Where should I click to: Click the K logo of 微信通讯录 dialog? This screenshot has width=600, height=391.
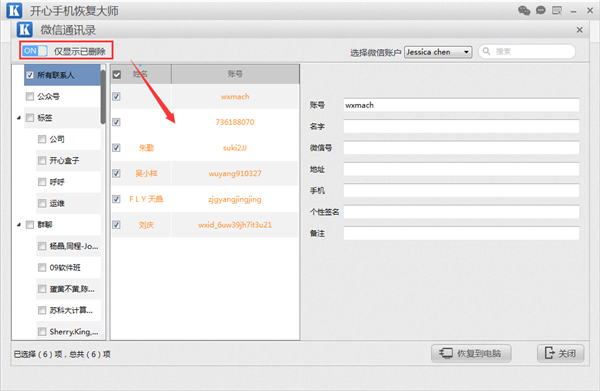(24, 30)
